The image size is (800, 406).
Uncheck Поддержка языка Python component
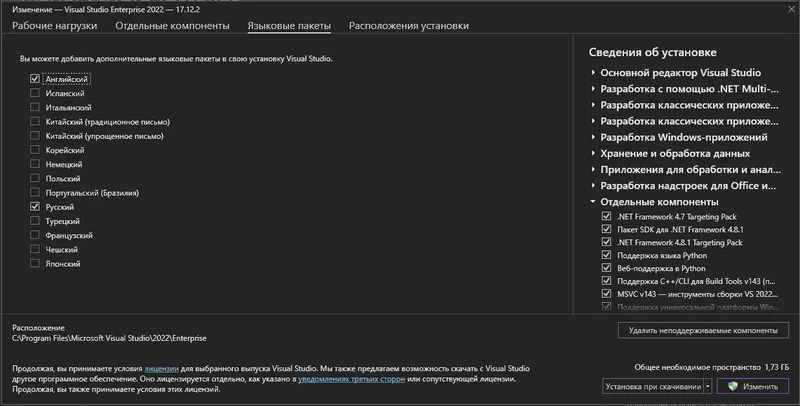pyautogui.click(x=606, y=255)
